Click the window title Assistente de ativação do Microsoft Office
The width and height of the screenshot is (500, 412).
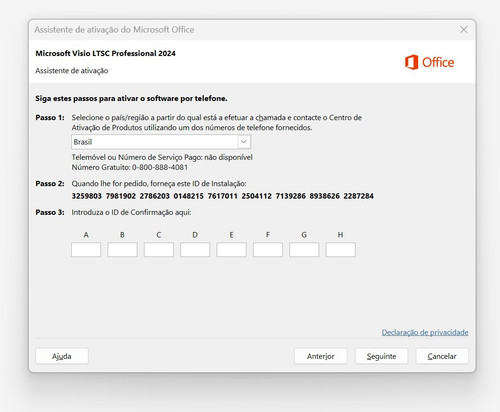point(114,30)
